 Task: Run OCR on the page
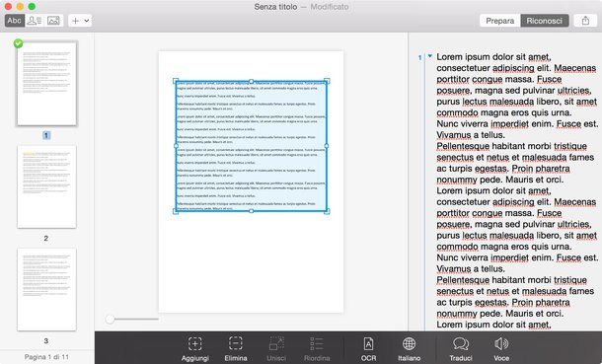[x=368, y=349]
